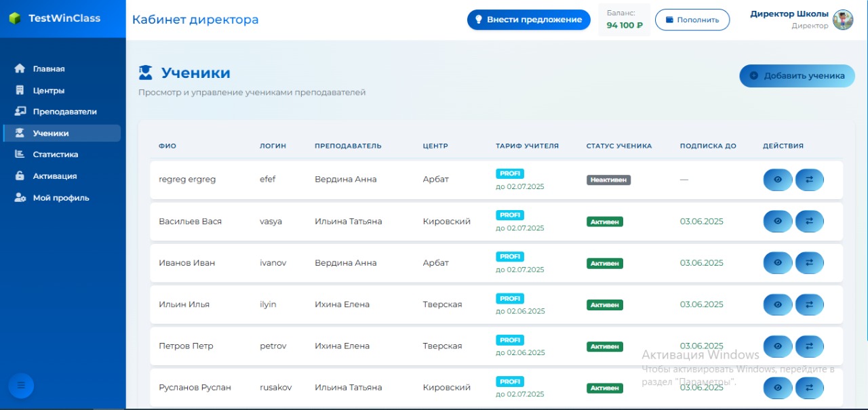Open eye view for student Петров Петр

click(x=778, y=346)
